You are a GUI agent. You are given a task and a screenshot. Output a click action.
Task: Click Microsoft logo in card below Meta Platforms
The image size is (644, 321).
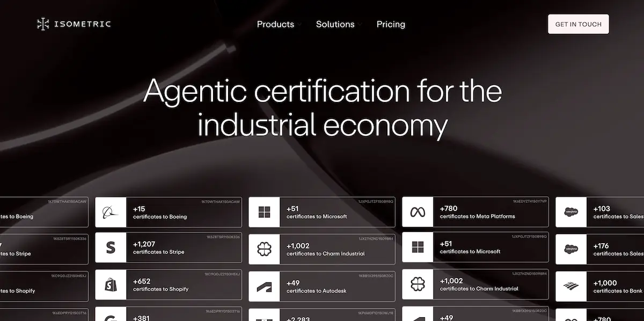[418, 247]
